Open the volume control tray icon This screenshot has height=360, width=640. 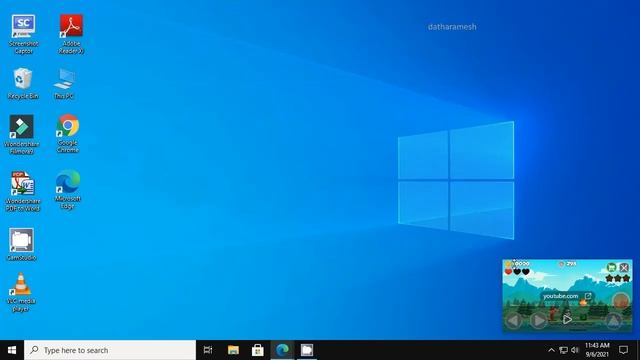(x=575, y=350)
